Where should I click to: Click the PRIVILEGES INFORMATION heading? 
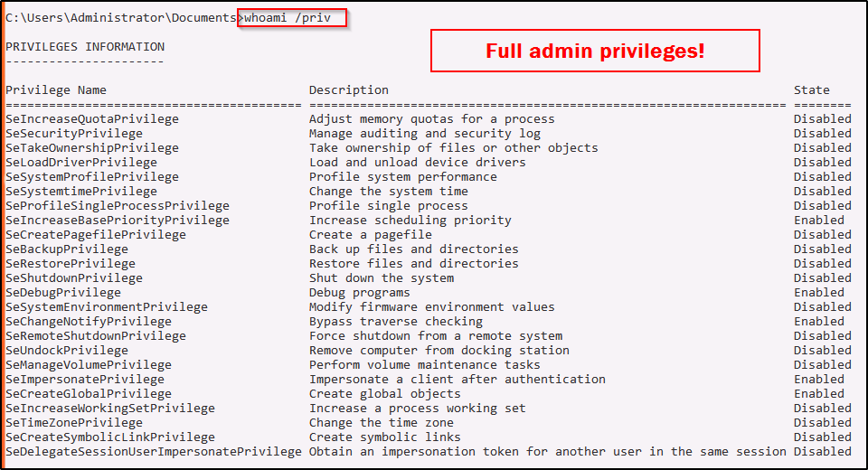(x=85, y=46)
